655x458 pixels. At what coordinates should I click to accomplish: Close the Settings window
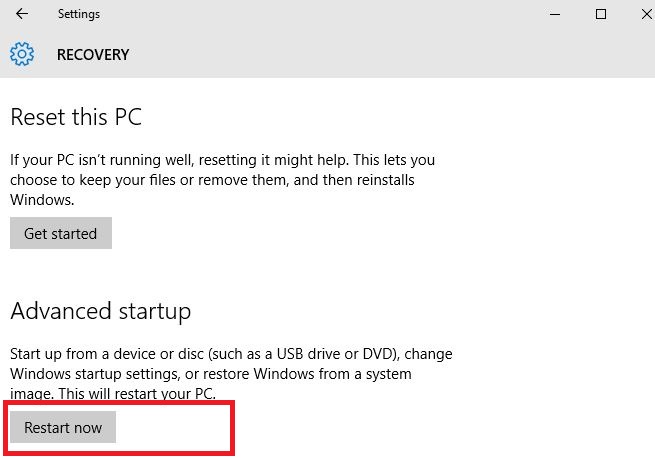click(x=647, y=14)
